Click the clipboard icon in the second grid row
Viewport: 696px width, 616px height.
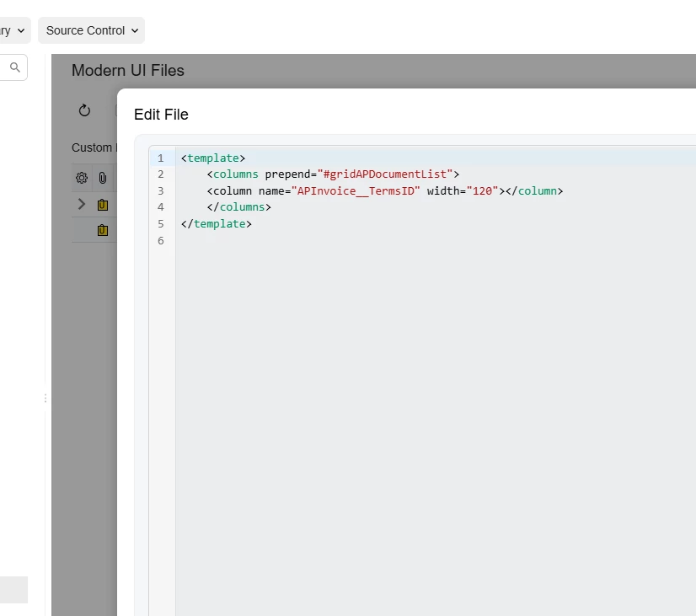coord(103,230)
